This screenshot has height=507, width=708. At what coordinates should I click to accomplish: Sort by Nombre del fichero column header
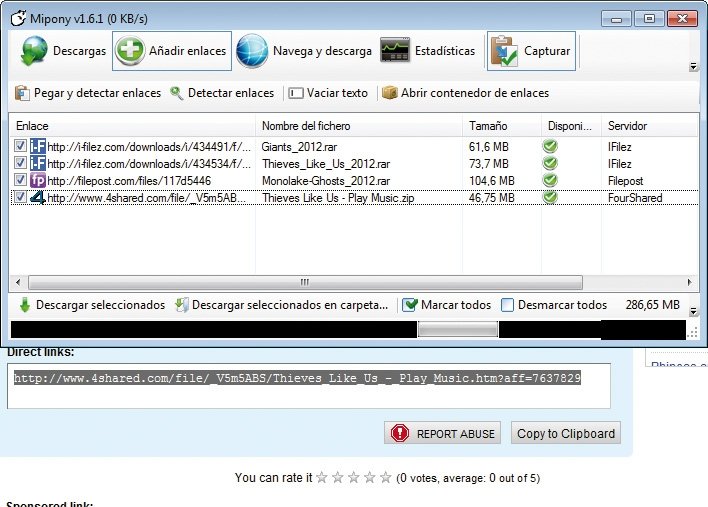click(359, 126)
